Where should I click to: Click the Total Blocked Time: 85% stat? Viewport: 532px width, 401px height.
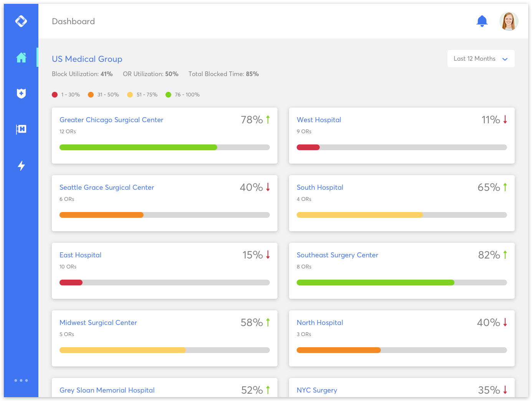(223, 74)
